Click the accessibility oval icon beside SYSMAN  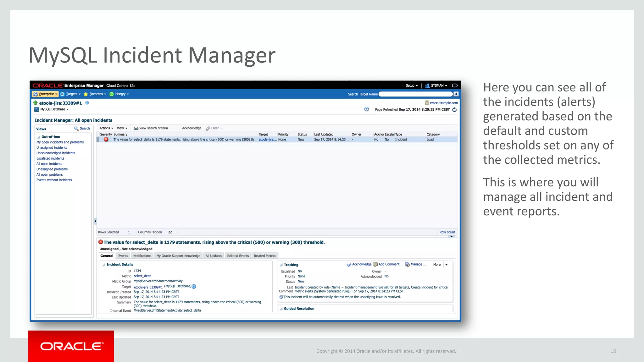(x=455, y=85)
